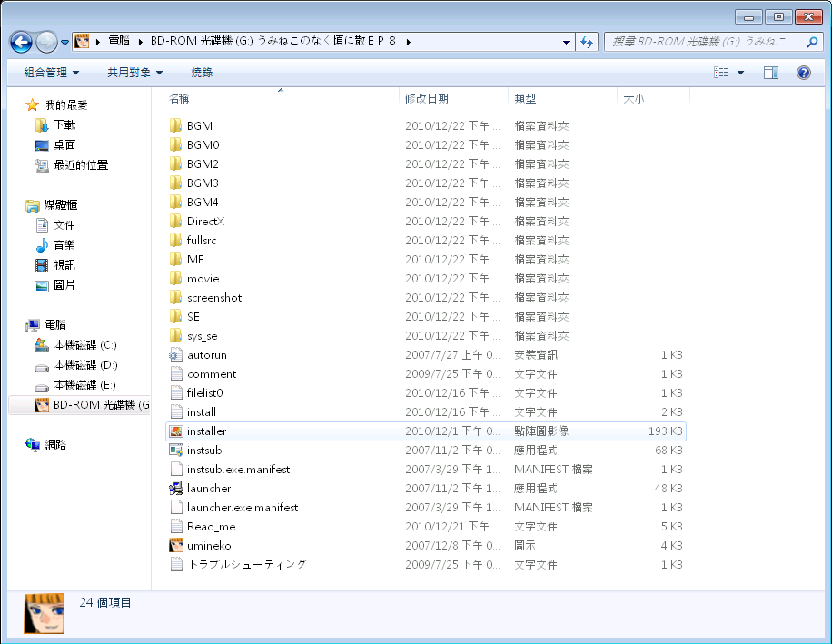Select the BGM3 folder icon
The height and width of the screenshot is (644, 832).
(x=175, y=183)
